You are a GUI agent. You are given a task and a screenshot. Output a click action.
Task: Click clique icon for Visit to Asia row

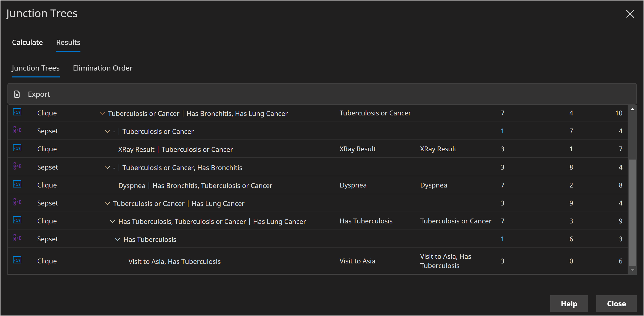pos(17,260)
